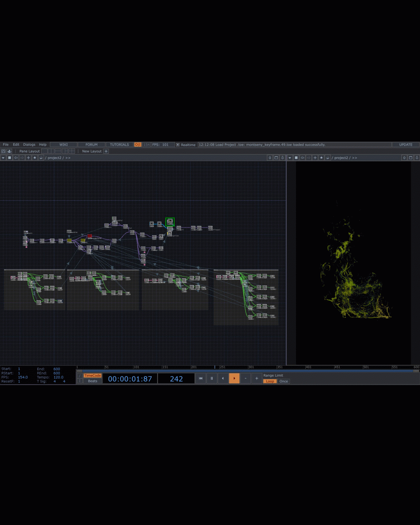Open the TUTORIALS link
The height and width of the screenshot is (525, 420).
point(119,145)
